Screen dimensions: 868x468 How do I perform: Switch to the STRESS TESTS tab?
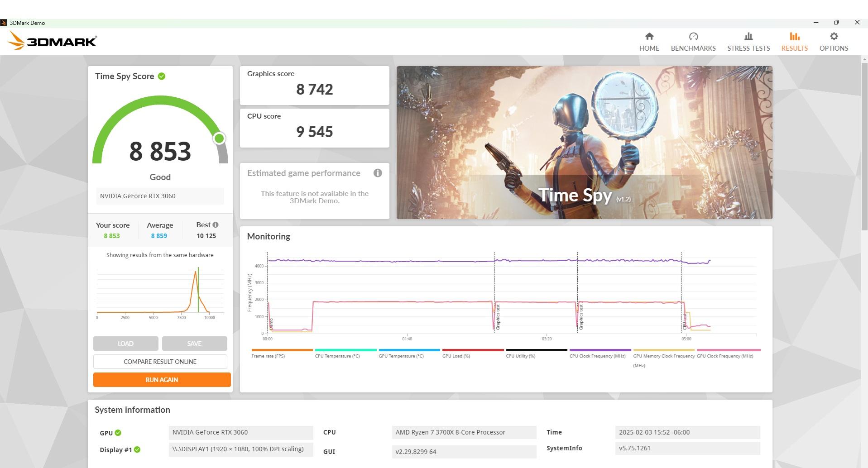(748, 42)
